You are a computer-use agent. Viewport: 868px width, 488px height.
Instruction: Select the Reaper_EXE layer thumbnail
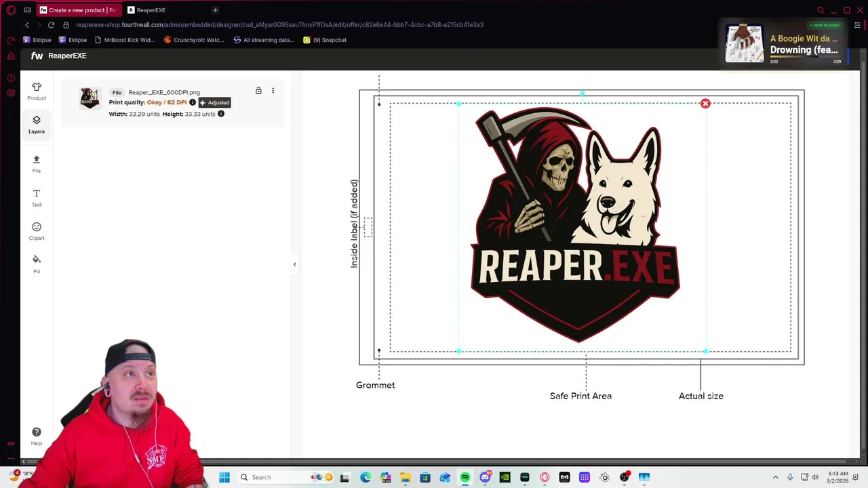coord(90,98)
